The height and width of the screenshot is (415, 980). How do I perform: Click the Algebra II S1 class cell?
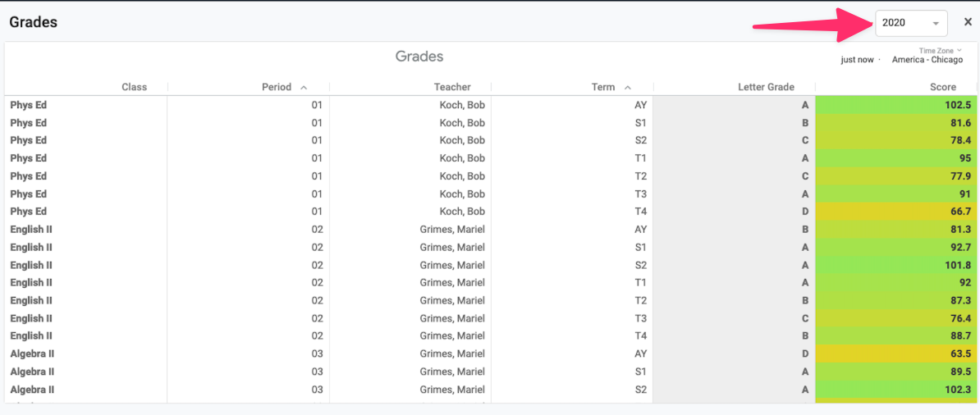click(x=33, y=372)
